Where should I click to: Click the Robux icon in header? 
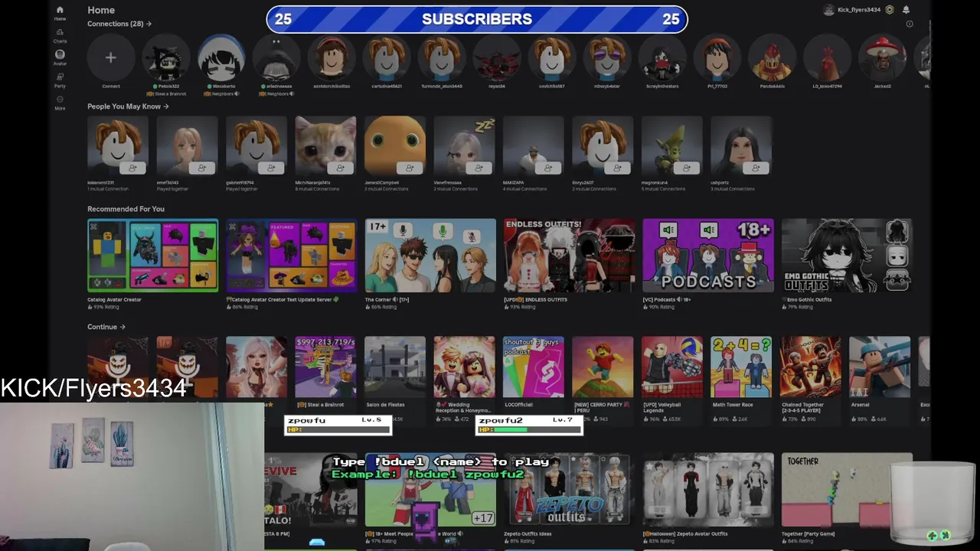pos(890,10)
